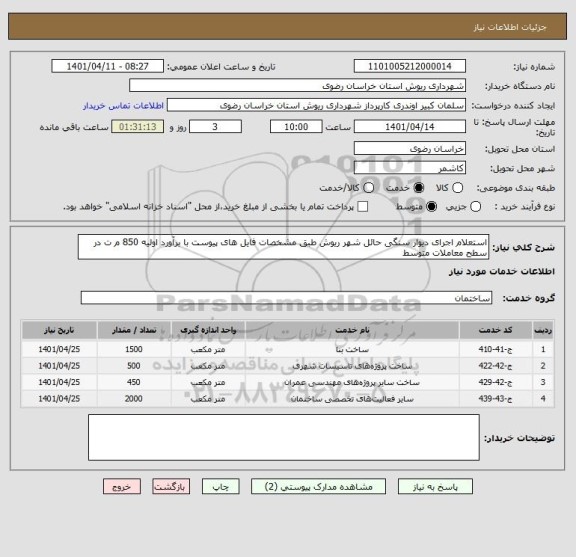576x557 pixels.
Task: Click the quantity cell 1500
Action: [134, 349]
